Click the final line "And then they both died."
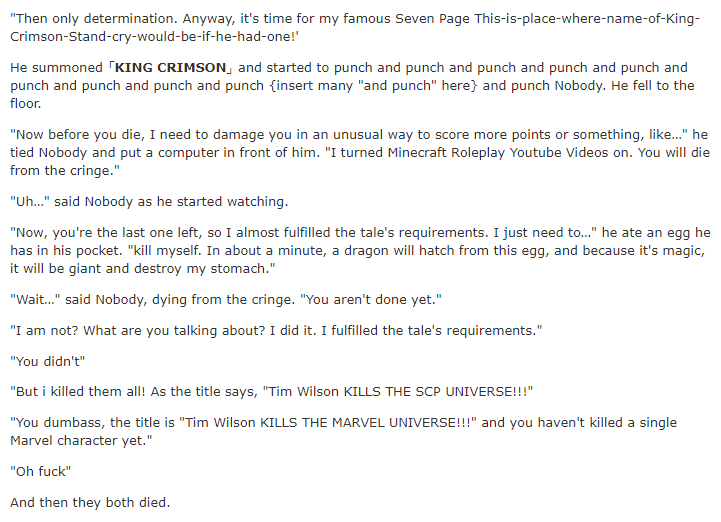This screenshot has height=522, width=721. [x=90, y=502]
